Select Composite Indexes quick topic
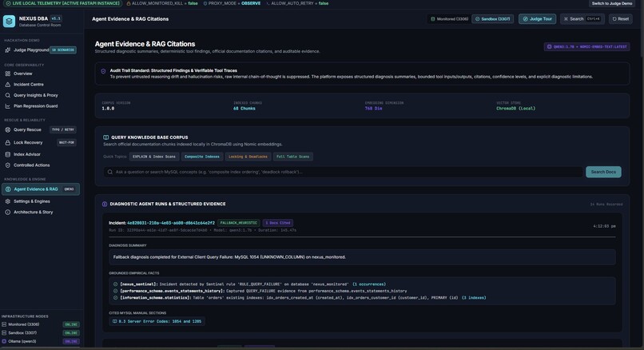This screenshot has width=644, height=350. click(x=201, y=157)
